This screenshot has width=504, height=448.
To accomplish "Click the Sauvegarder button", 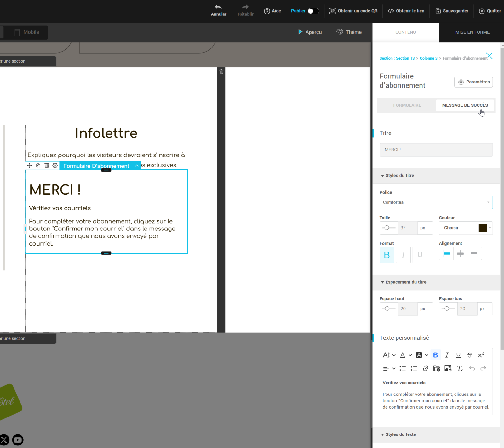I will 452,11.
